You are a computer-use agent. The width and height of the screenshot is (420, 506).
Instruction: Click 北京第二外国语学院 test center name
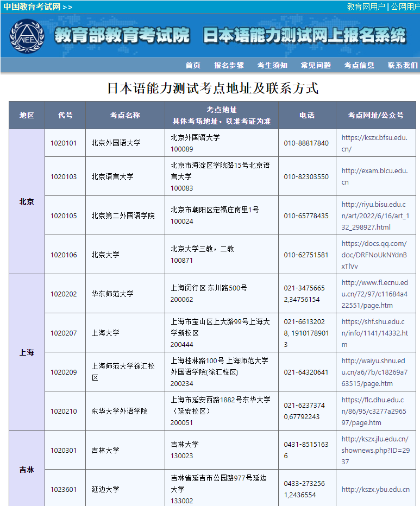123,216
